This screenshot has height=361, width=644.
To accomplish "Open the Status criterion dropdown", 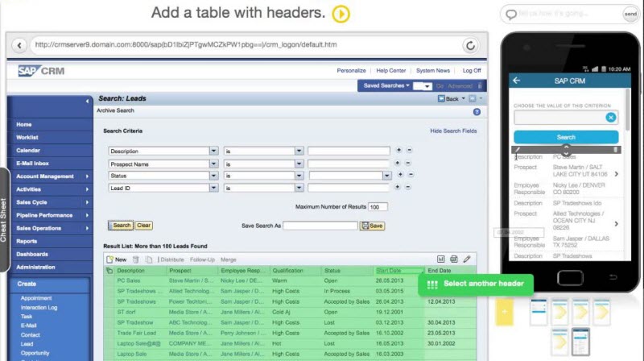I will (213, 176).
